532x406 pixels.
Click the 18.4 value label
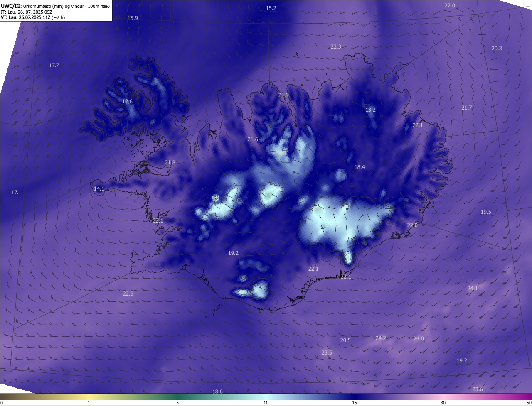(360, 167)
